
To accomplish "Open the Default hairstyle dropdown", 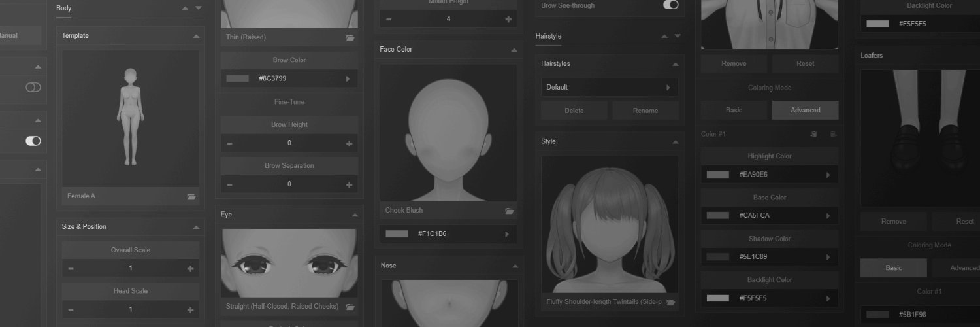I will pyautogui.click(x=610, y=87).
